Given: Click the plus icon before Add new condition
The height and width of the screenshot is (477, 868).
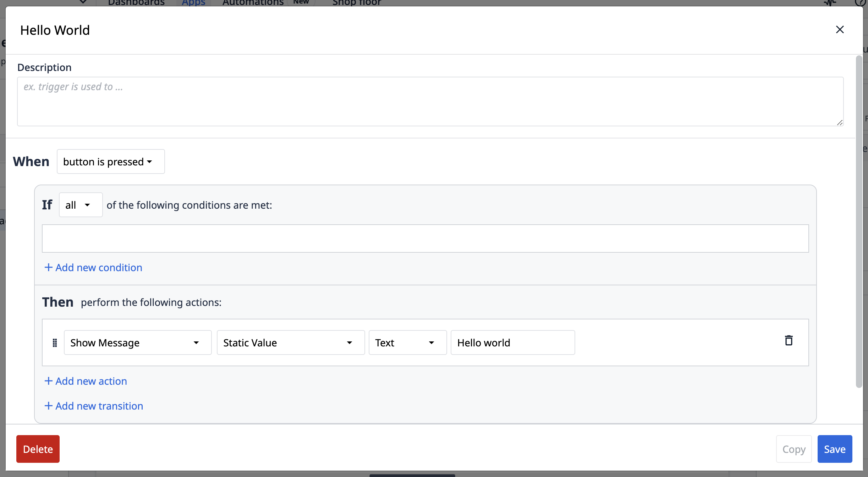Looking at the screenshot, I should [49, 267].
